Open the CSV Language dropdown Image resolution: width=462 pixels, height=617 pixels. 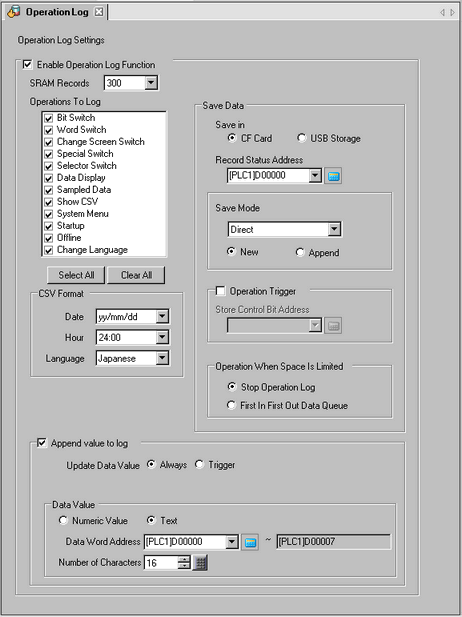tap(162, 358)
